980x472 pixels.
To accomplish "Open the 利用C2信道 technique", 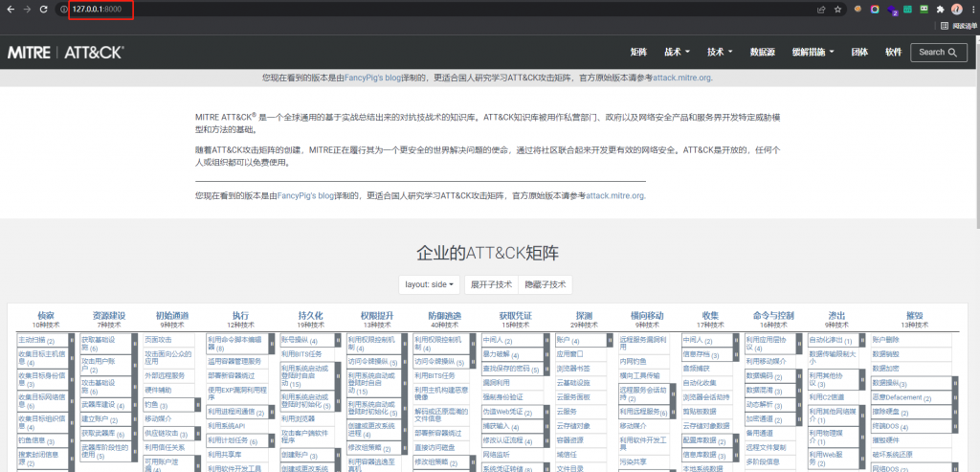I will click(x=827, y=397).
